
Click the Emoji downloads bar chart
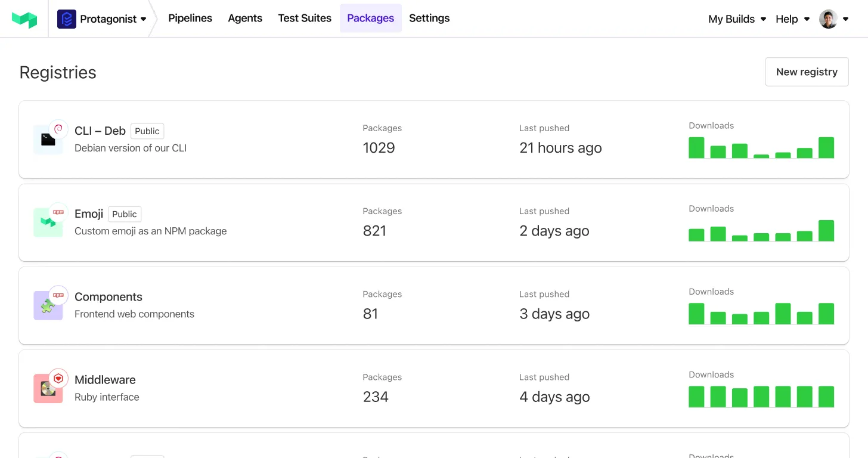(761, 231)
